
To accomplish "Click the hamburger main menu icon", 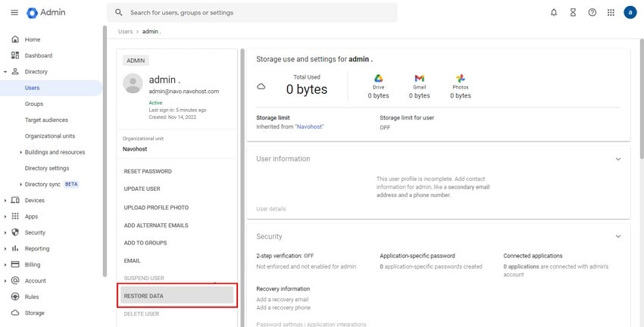I will (14, 13).
